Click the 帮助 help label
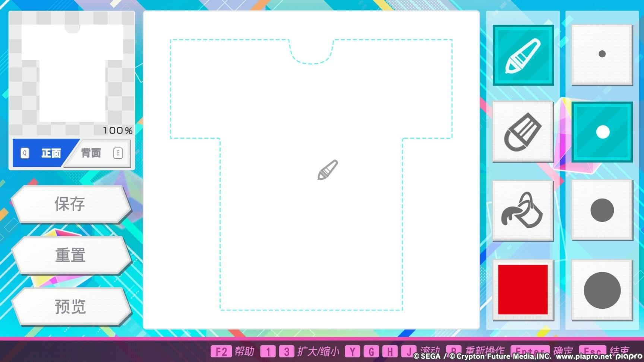 244,352
